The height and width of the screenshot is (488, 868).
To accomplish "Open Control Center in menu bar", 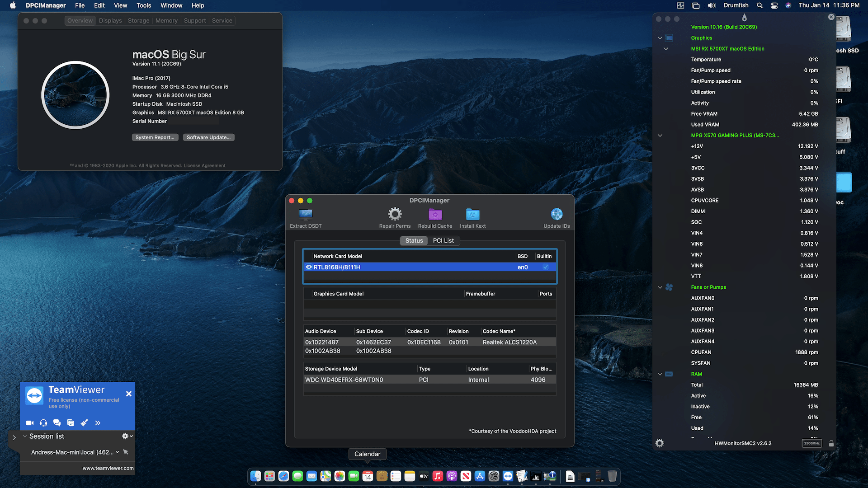I will tap(774, 5).
